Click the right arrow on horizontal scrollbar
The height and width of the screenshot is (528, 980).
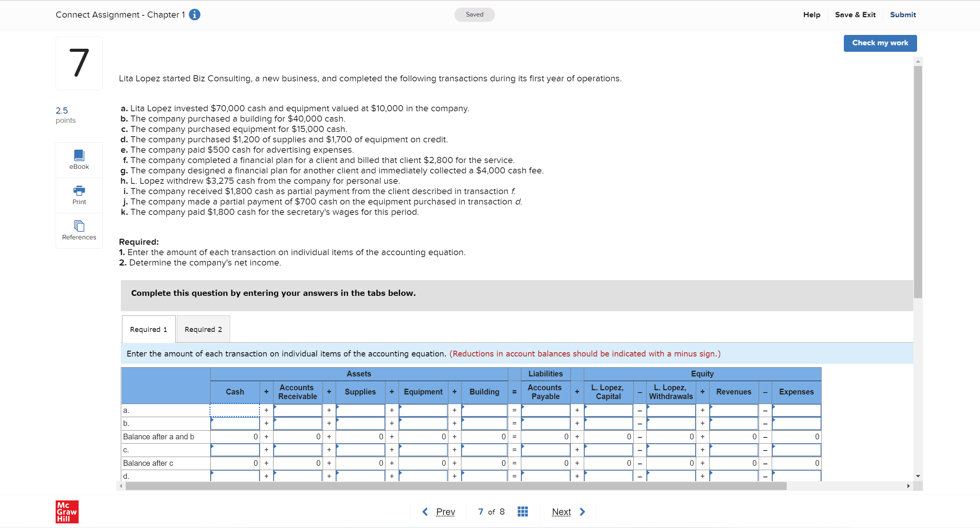click(x=909, y=486)
